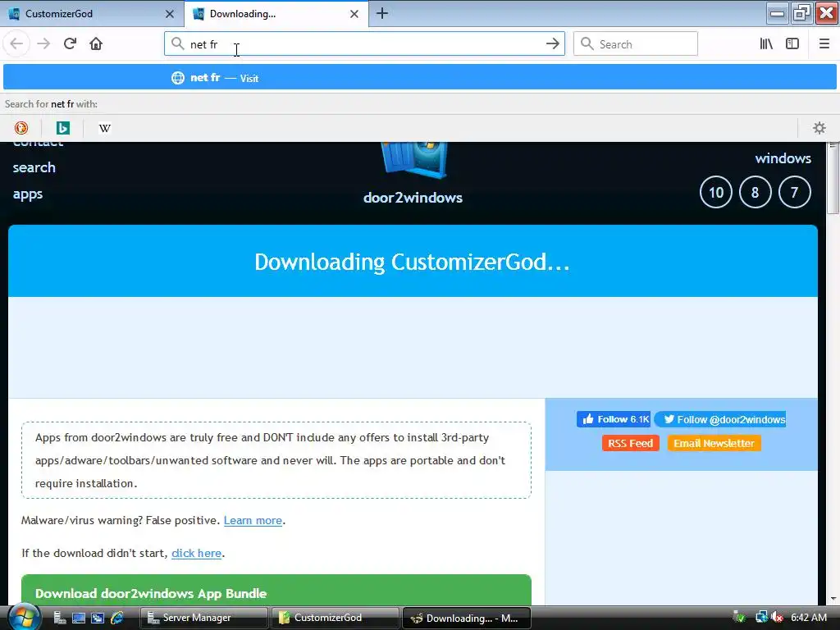Click Facebook Follow 6.1K button
Image resolution: width=840 pixels, height=630 pixels.
pos(614,419)
